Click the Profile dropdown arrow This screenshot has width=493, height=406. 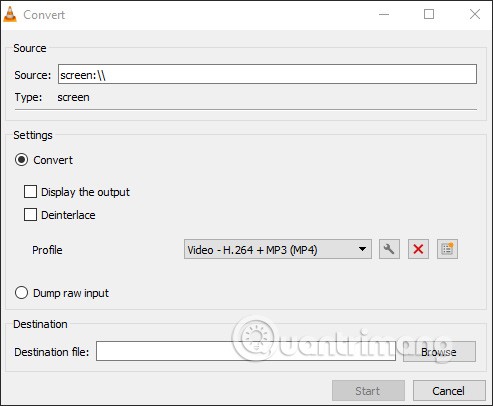click(362, 249)
